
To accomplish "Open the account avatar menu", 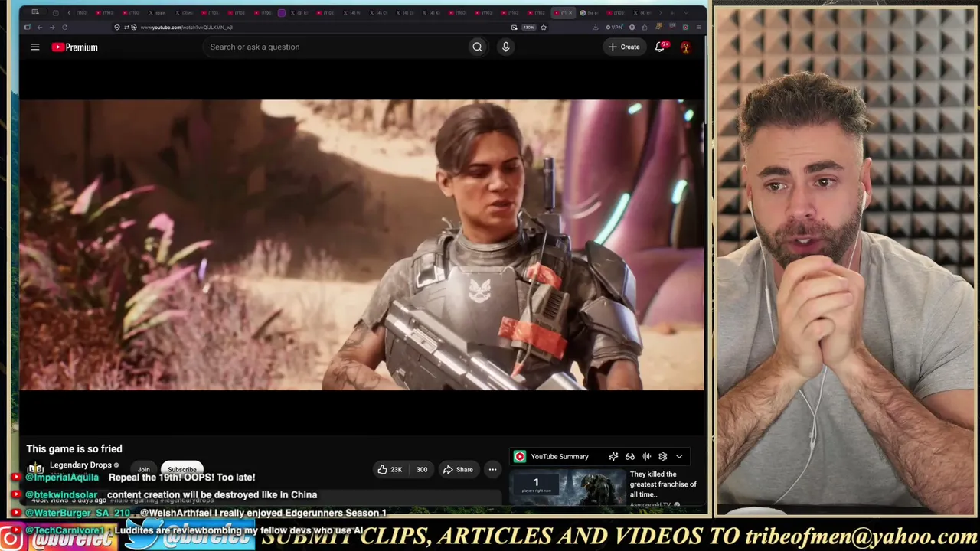I will [685, 47].
